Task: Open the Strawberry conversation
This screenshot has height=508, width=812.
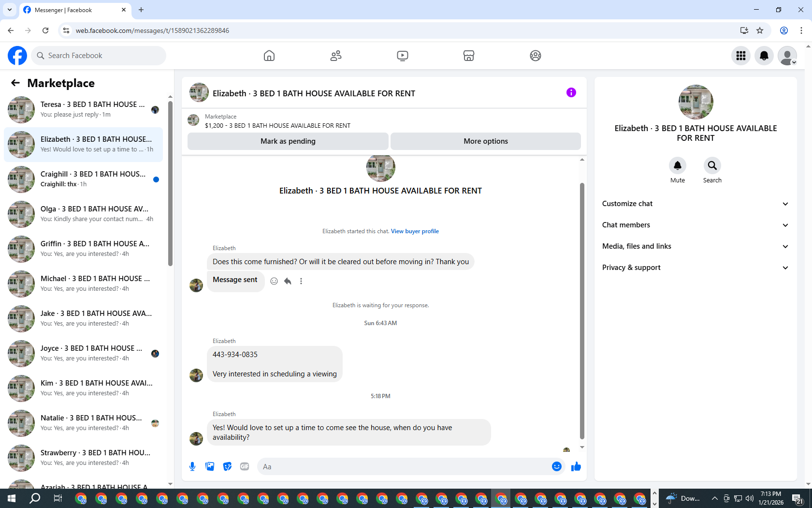Action: pyautogui.click(x=83, y=458)
